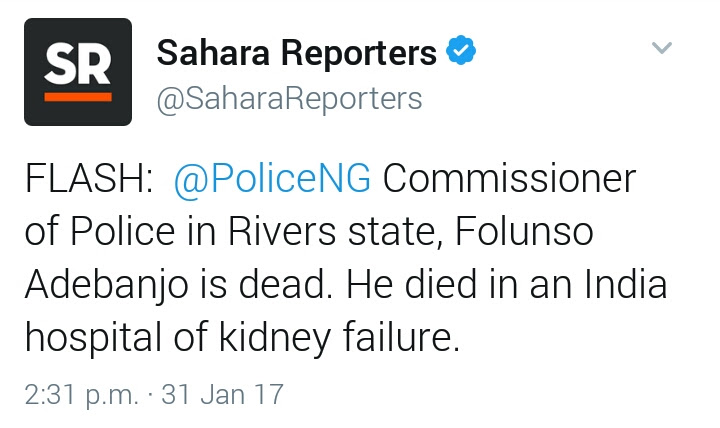Click the name Adebanjo in the tweet

click(107, 285)
